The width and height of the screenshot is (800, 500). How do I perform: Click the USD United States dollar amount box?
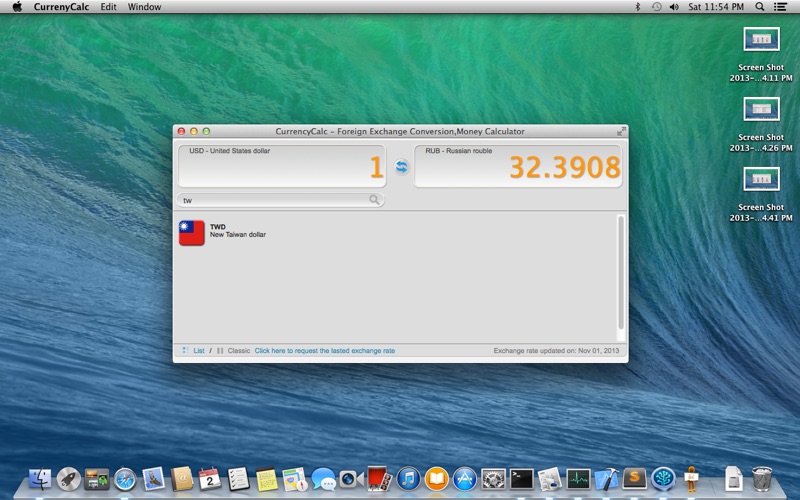282,166
